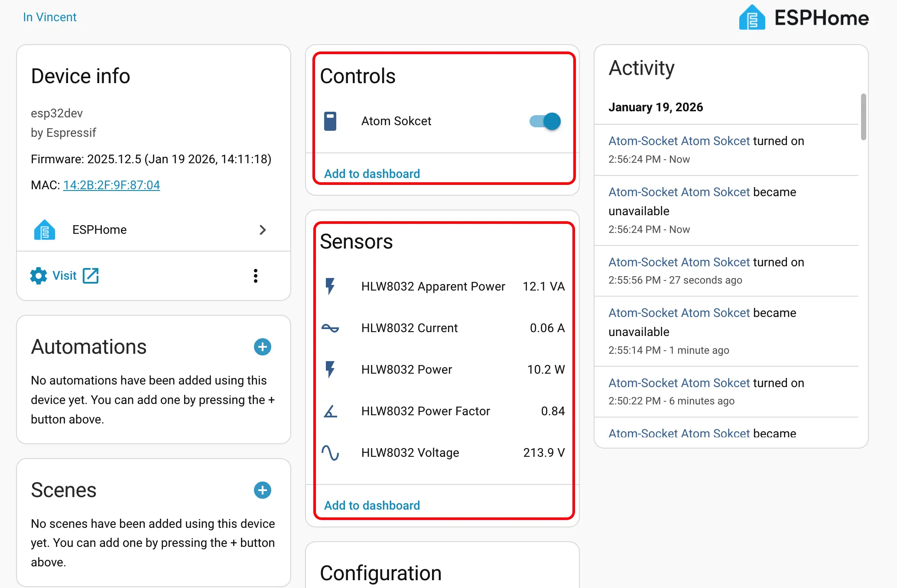Expand the ESPHome integration chevron

[263, 230]
